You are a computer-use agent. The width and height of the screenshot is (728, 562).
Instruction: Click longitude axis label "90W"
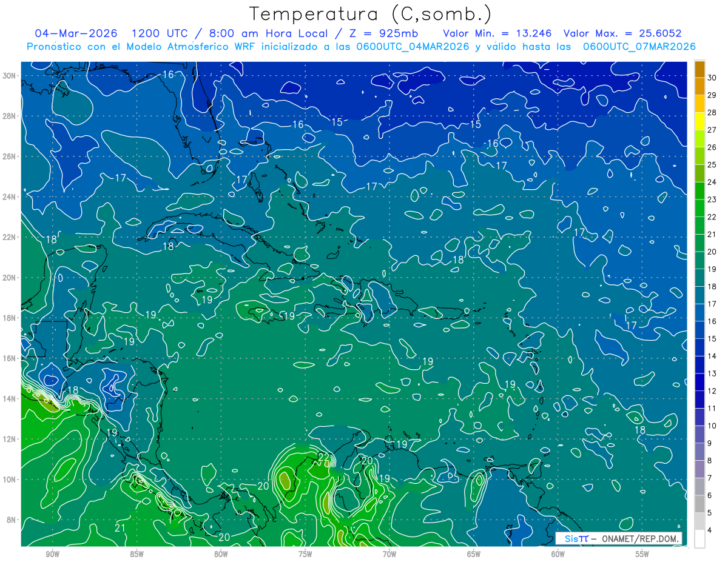[52, 554]
